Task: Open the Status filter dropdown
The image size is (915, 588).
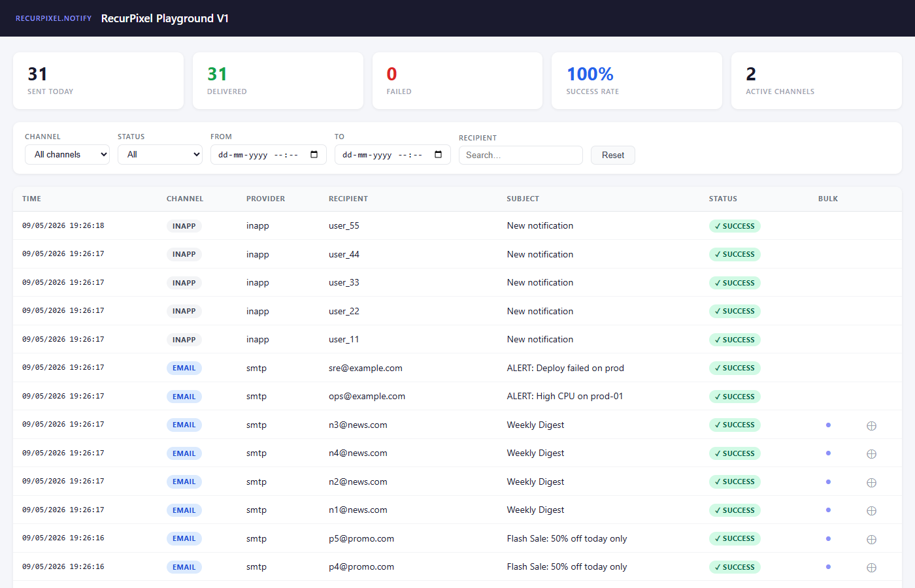Action: (x=160, y=155)
